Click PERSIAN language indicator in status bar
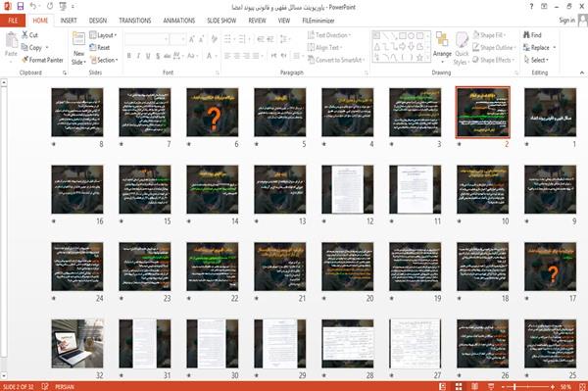588x391 pixels. (x=64, y=386)
